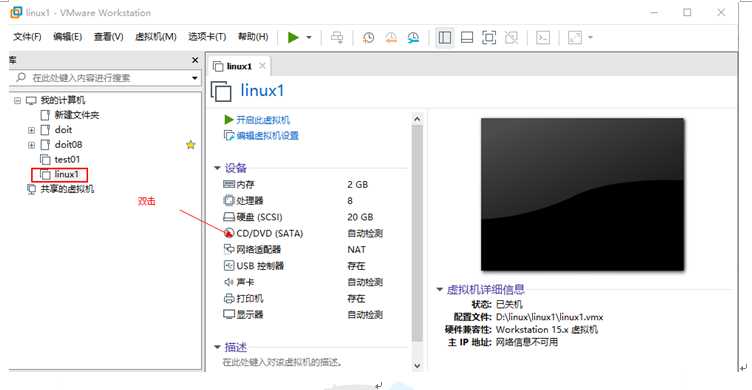Collapse the 设备 devices section
Image resolution: width=752 pixels, height=390 pixels.
[217, 168]
